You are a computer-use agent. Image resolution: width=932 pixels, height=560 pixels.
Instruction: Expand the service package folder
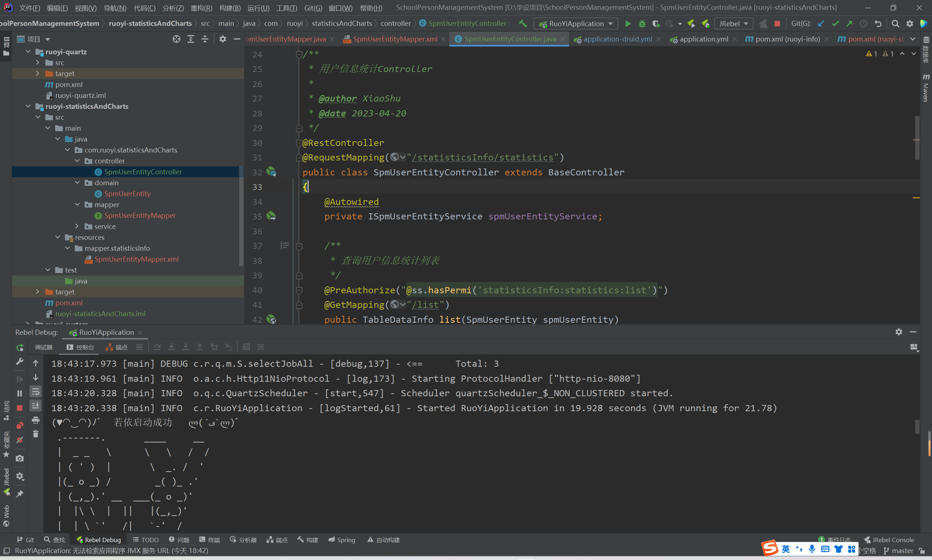(x=77, y=226)
